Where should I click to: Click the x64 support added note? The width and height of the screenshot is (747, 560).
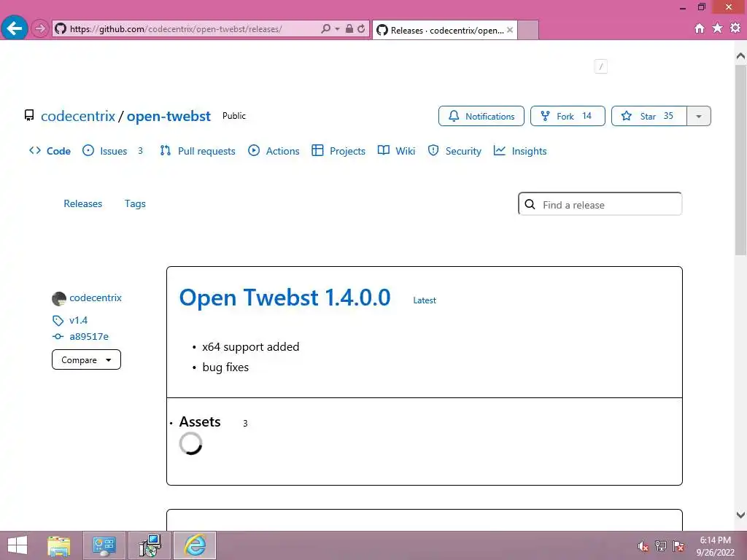tap(251, 346)
